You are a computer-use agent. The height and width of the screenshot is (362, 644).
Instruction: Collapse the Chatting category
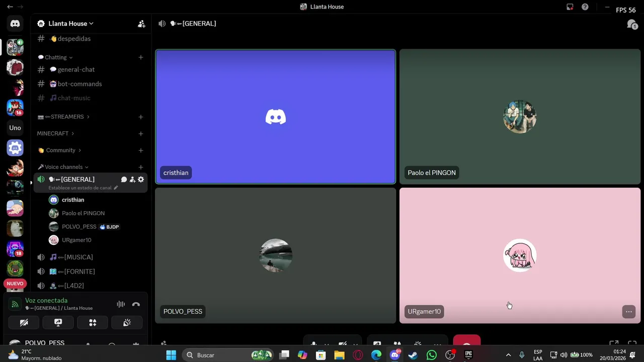(x=55, y=57)
